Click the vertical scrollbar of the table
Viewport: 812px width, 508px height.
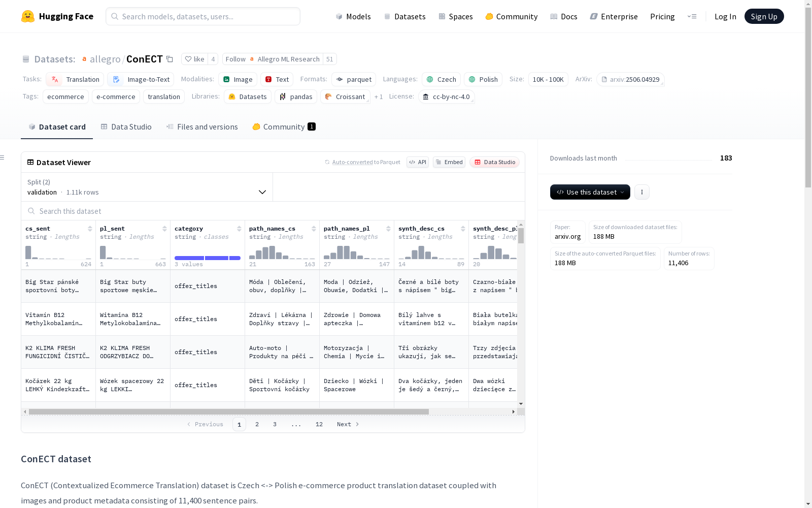click(x=521, y=236)
